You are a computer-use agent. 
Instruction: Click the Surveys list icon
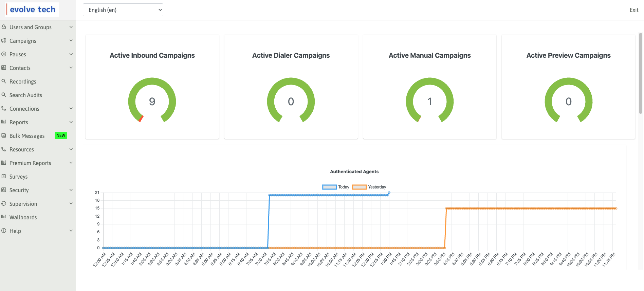4,176
